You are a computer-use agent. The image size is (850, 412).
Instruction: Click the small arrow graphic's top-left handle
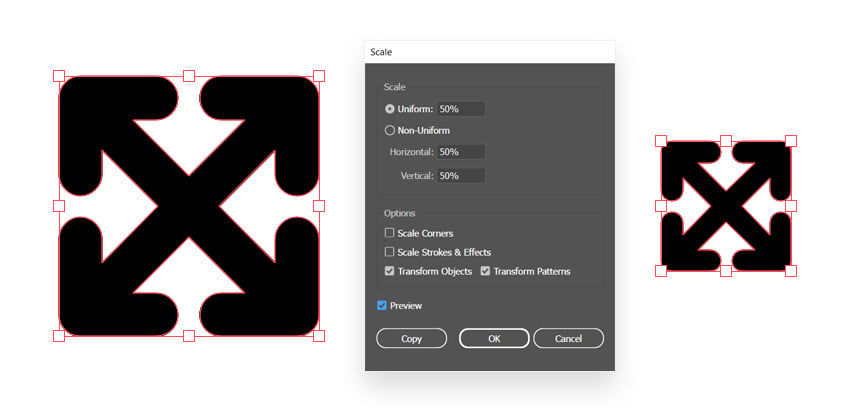pyautogui.click(x=661, y=141)
